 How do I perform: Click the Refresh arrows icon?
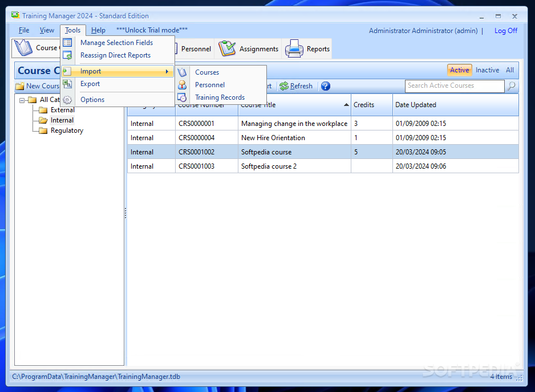click(284, 86)
